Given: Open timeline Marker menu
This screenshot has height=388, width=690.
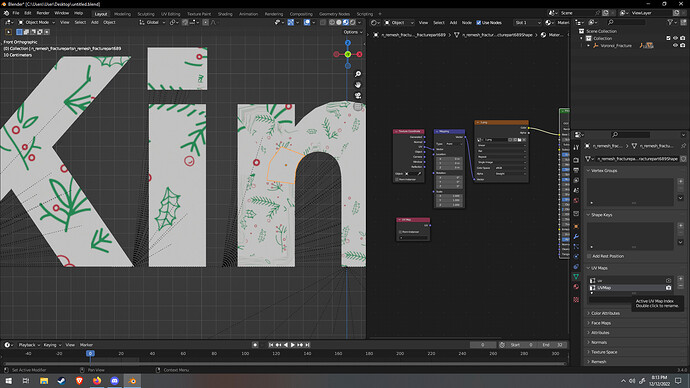Looking at the screenshot, I should [x=86, y=345].
